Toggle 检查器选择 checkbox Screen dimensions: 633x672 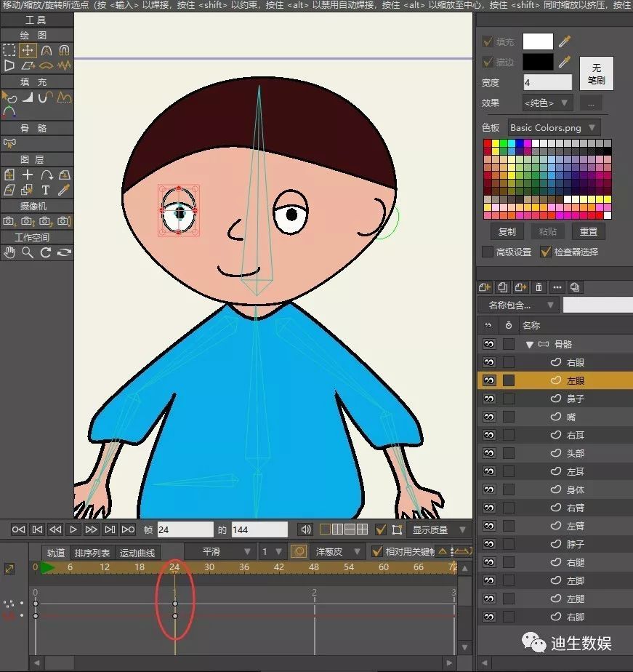click(x=545, y=252)
